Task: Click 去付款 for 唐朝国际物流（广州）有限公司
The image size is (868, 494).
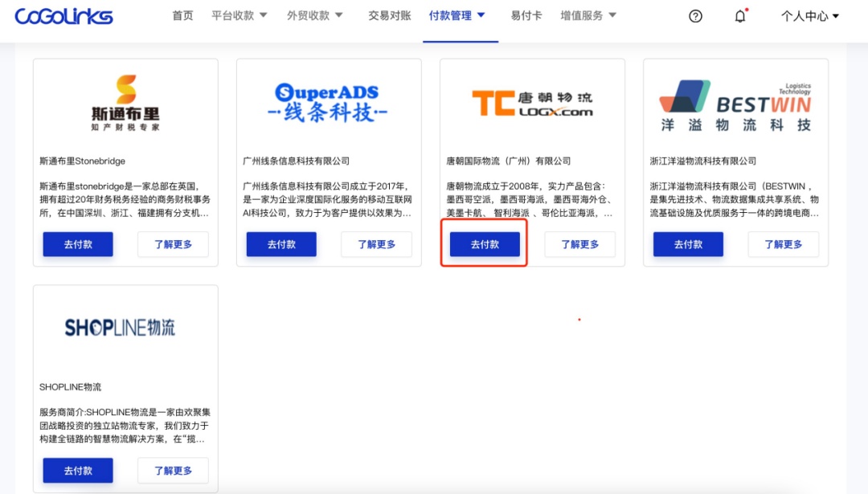Action: tap(485, 244)
